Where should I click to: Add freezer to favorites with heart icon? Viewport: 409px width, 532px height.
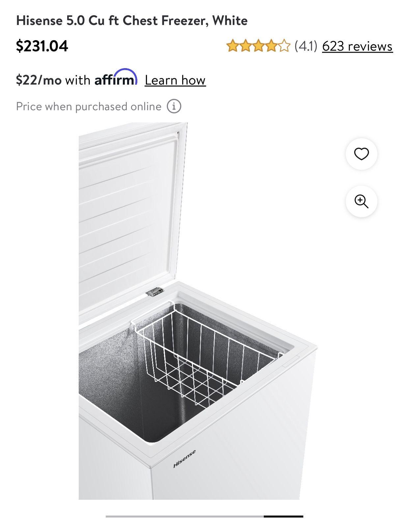pos(361,154)
